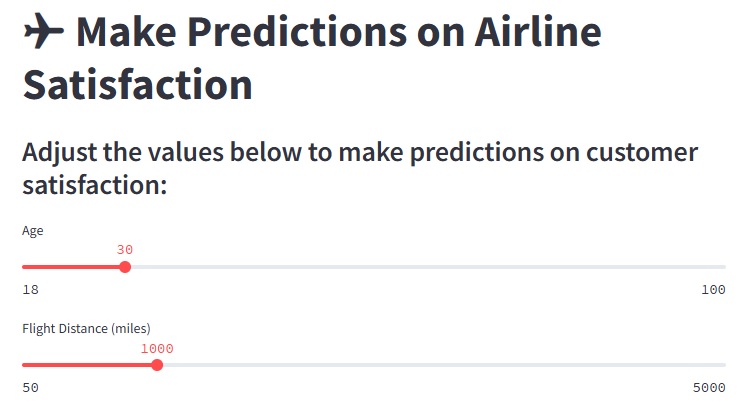The height and width of the screenshot is (410, 747).
Task: Click the red filled part of the Age slider
Action: [70, 267]
